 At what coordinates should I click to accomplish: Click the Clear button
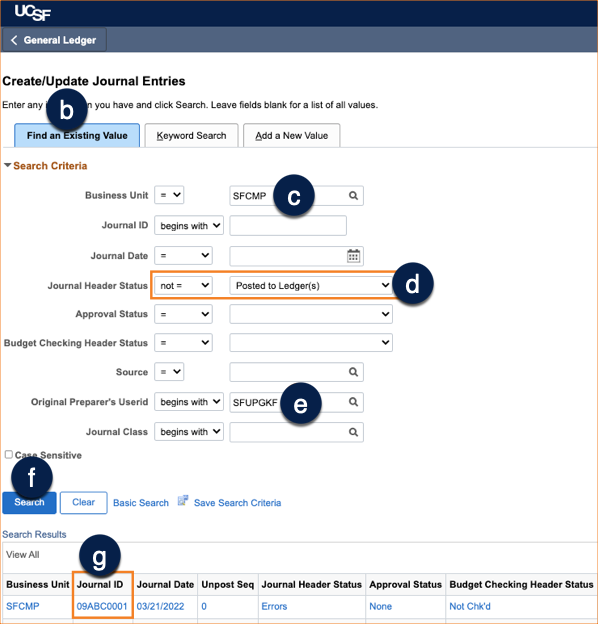pos(84,503)
